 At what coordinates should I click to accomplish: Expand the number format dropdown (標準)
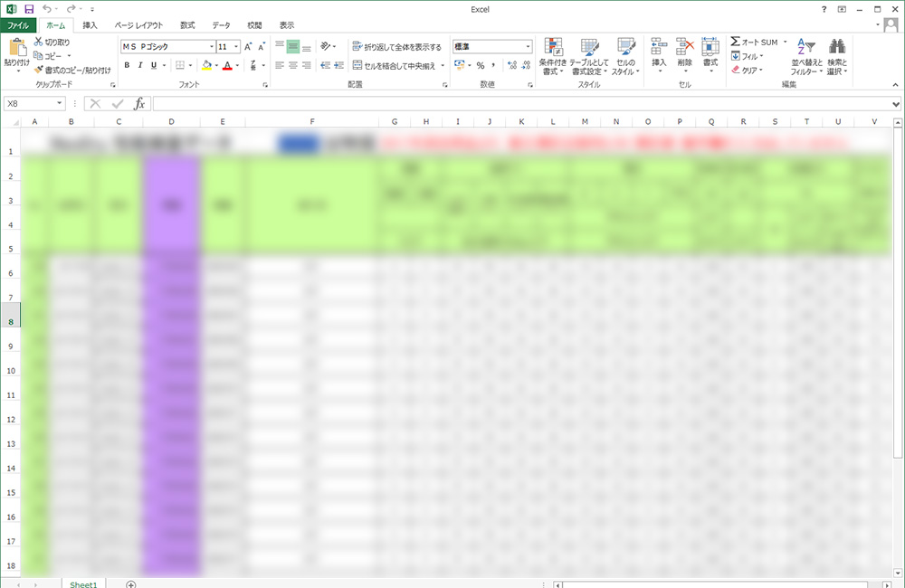[529, 46]
